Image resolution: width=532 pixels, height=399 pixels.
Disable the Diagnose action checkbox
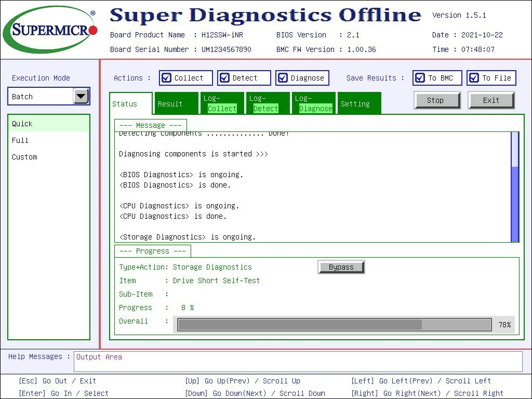283,78
